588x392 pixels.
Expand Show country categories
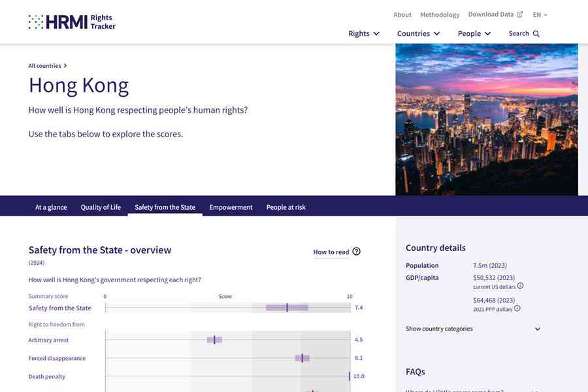(x=473, y=329)
